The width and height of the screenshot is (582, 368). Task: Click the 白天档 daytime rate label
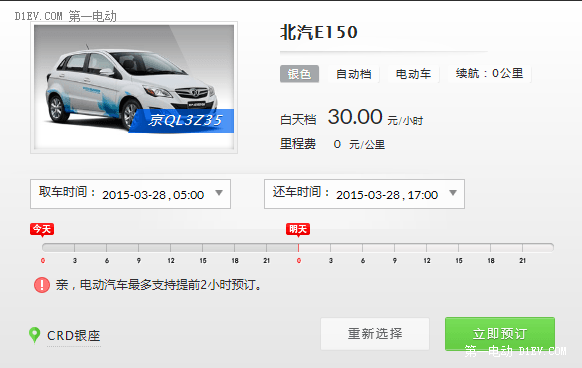[298, 120]
